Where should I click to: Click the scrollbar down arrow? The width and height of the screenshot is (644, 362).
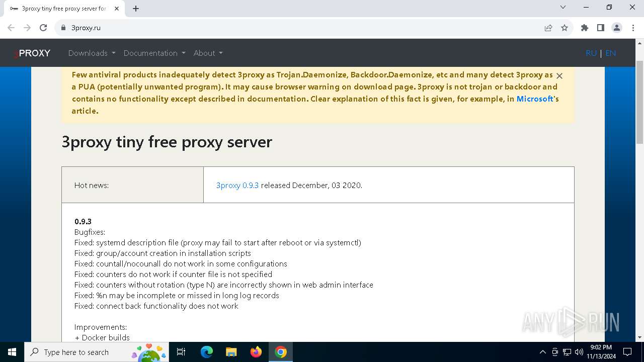[x=639, y=337]
